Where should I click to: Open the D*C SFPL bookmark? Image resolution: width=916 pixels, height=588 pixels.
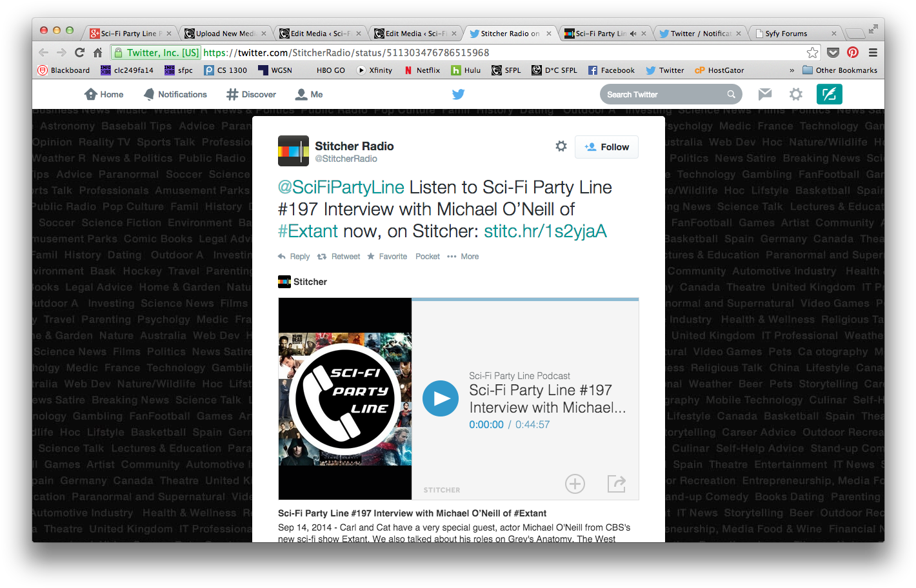click(x=554, y=70)
